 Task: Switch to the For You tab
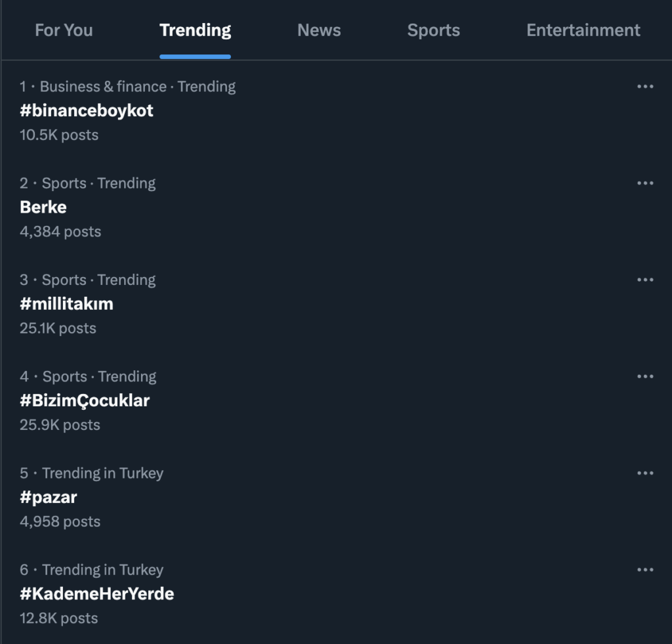(64, 30)
